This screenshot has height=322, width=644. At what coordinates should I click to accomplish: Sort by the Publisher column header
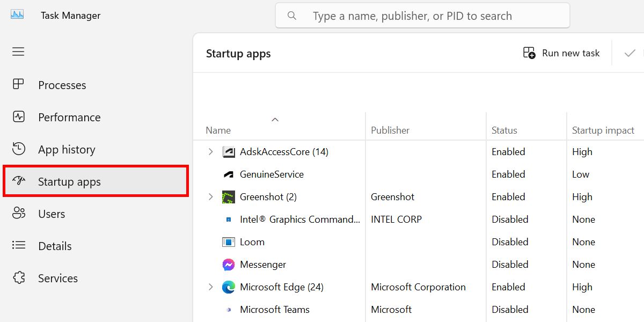click(390, 130)
